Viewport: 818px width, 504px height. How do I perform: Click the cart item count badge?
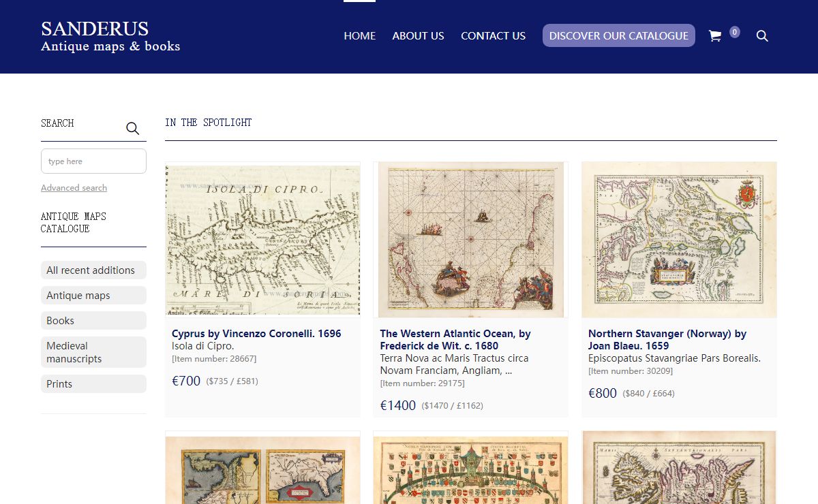pyautogui.click(x=734, y=32)
